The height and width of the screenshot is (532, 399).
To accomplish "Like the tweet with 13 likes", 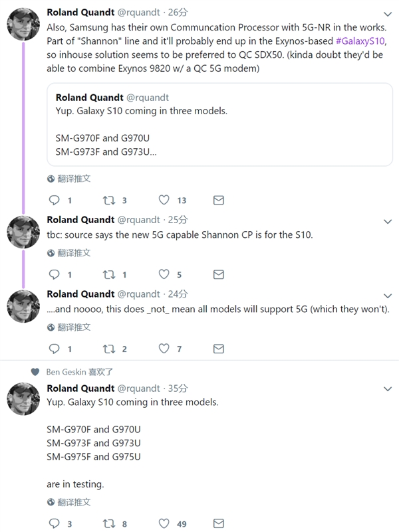I will pyautogui.click(x=164, y=200).
